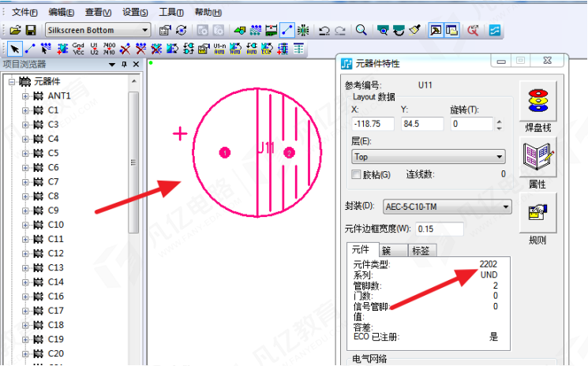Select the Add Component tool
Screen dimensions: 588x366
pyautogui.click(x=62, y=49)
